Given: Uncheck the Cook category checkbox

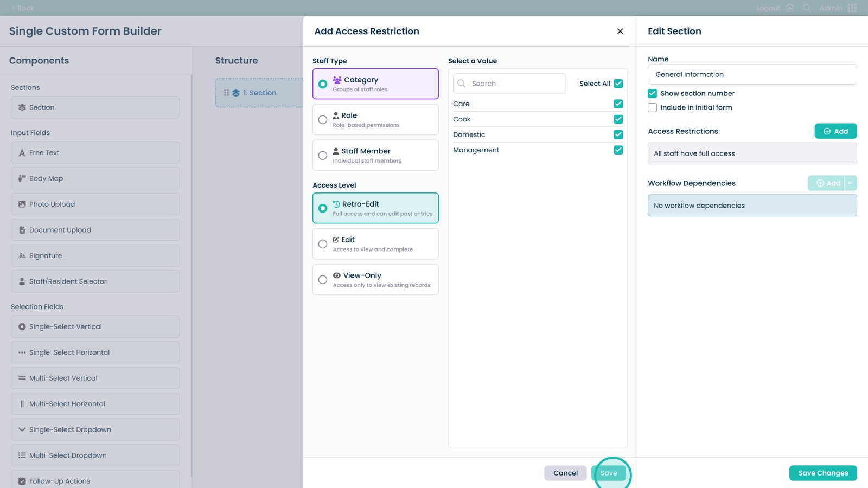Looking at the screenshot, I should coord(618,119).
